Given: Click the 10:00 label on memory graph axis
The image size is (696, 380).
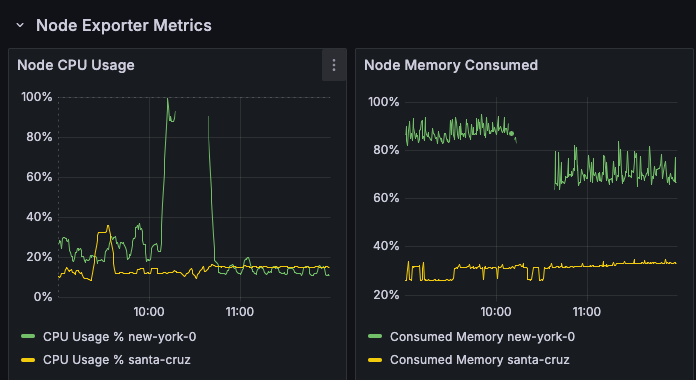Looking at the screenshot, I should click(496, 312).
